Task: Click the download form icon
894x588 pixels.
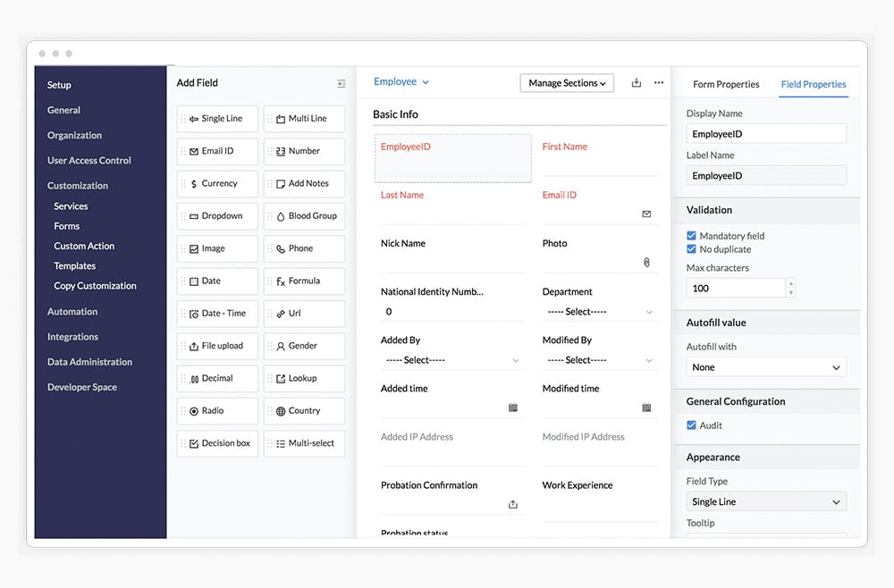Action: coord(637,82)
